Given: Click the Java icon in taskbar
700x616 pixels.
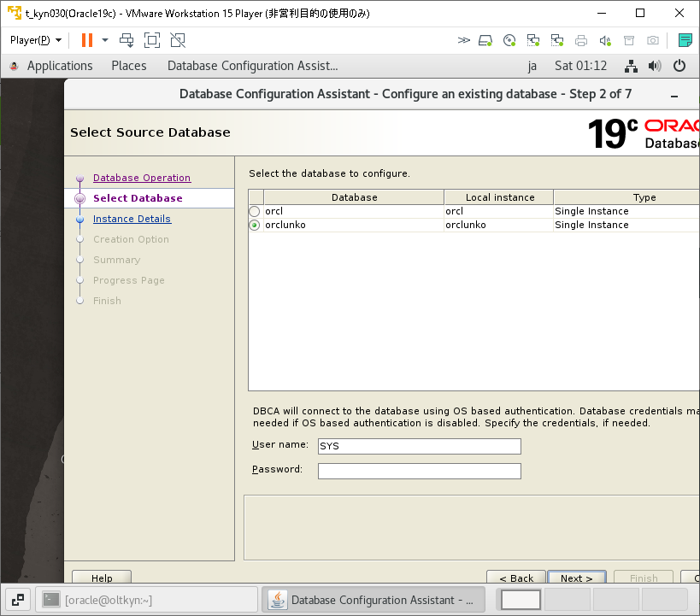Looking at the screenshot, I should tap(277, 600).
